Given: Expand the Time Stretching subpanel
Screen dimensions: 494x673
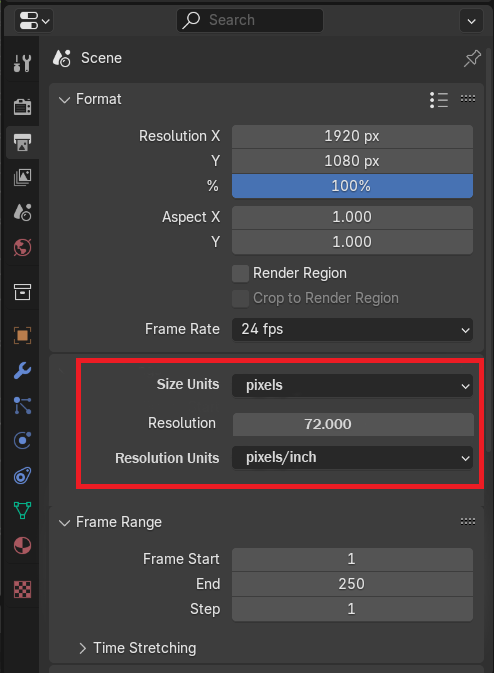Looking at the screenshot, I should tap(82, 648).
